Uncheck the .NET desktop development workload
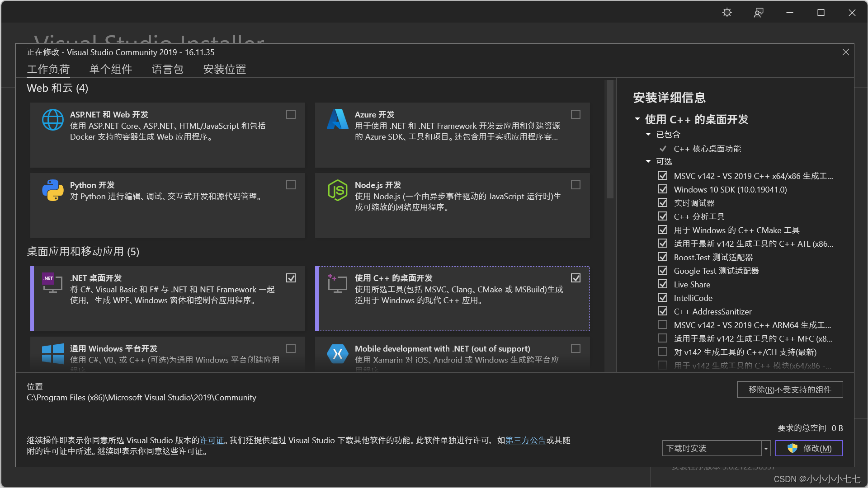Screen dimensions: 868x488 (291, 278)
